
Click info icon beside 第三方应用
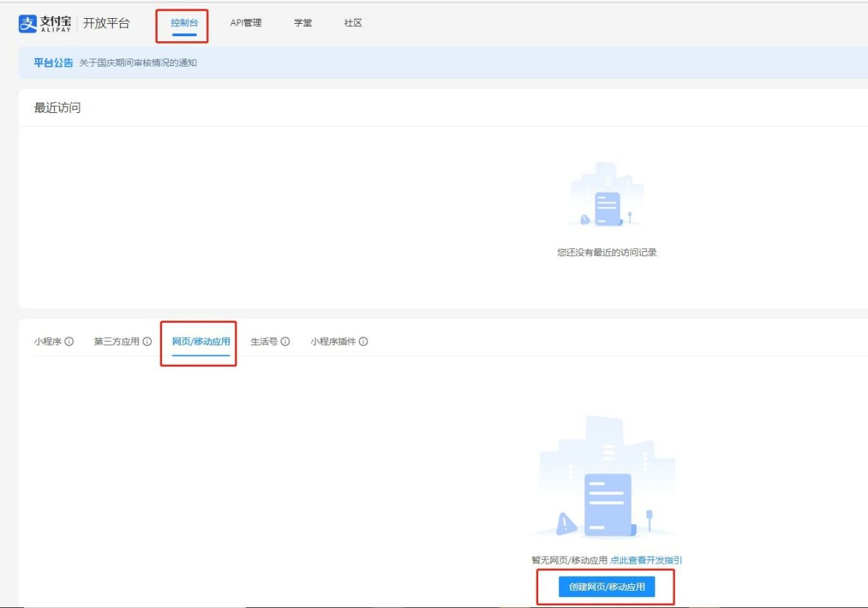click(x=147, y=342)
